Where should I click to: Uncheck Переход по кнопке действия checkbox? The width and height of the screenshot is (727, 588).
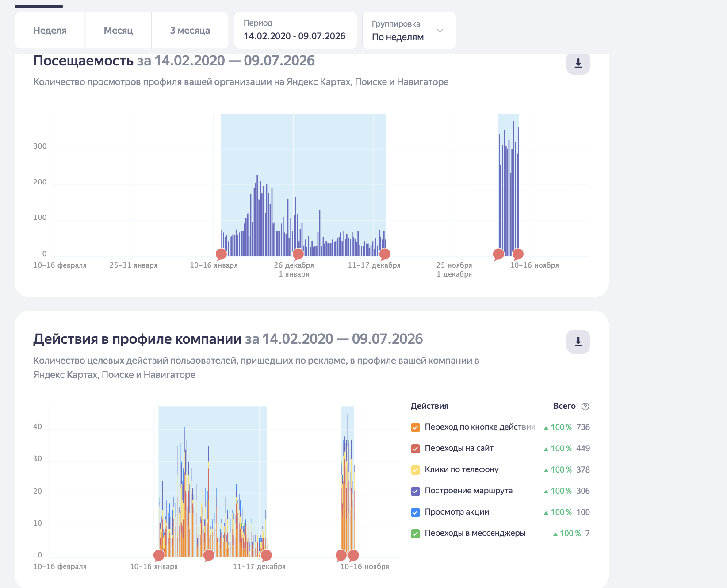click(x=415, y=427)
